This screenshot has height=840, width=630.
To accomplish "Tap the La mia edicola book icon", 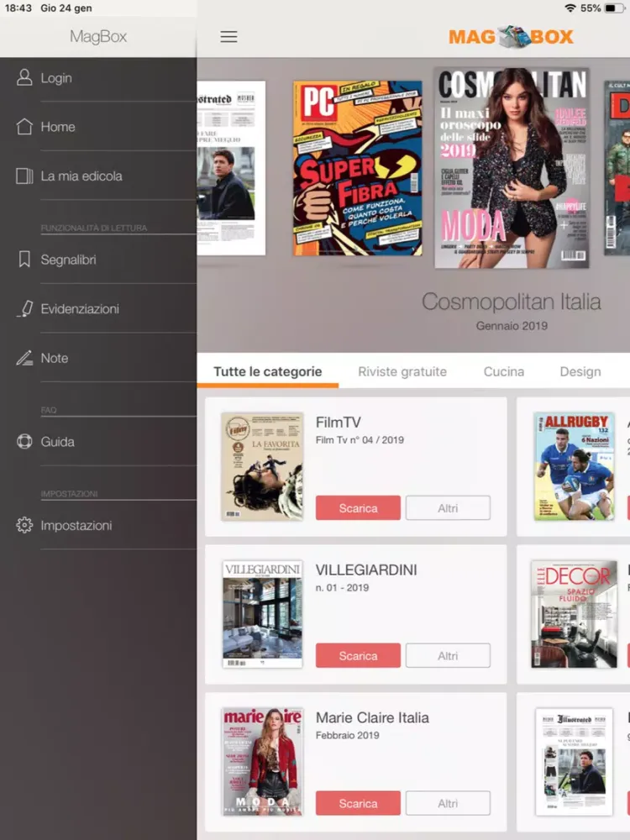I will [24, 176].
